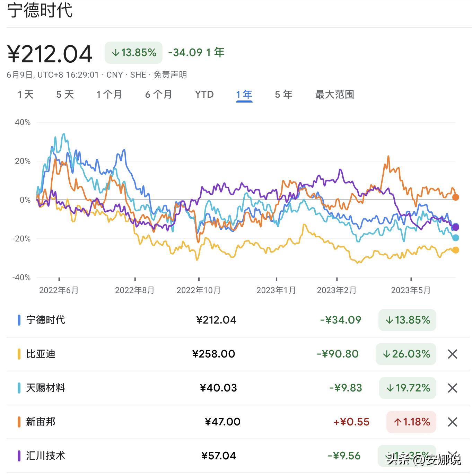Image resolution: width=472 pixels, height=476 pixels.
Task: Remove 汇川技术 from the comparison
Action: pos(452,456)
